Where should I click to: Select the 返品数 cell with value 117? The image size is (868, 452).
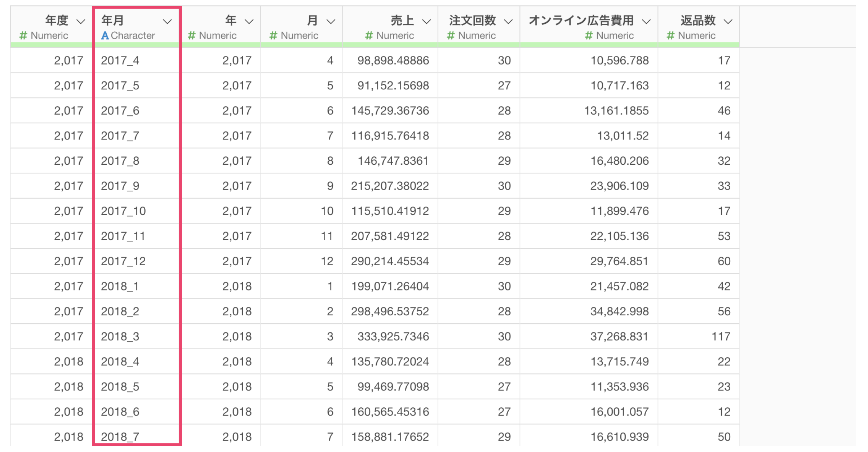(x=721, y=336)
